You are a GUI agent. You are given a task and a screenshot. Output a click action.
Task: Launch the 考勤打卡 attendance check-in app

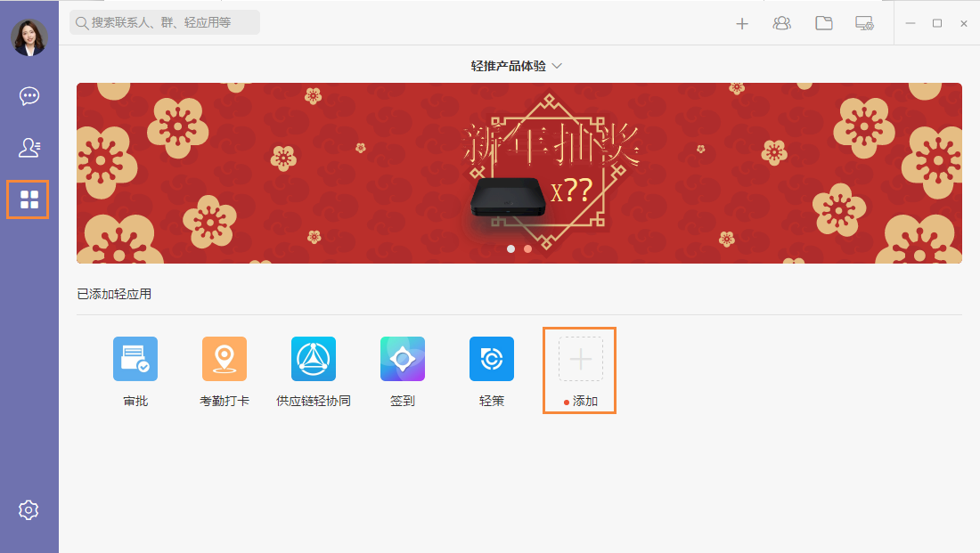click(224, 358)
